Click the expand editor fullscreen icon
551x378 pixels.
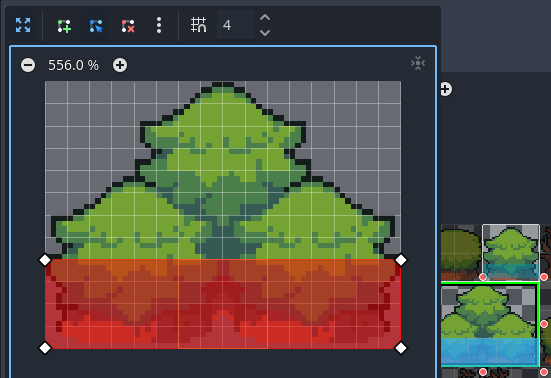coord(23,25)
